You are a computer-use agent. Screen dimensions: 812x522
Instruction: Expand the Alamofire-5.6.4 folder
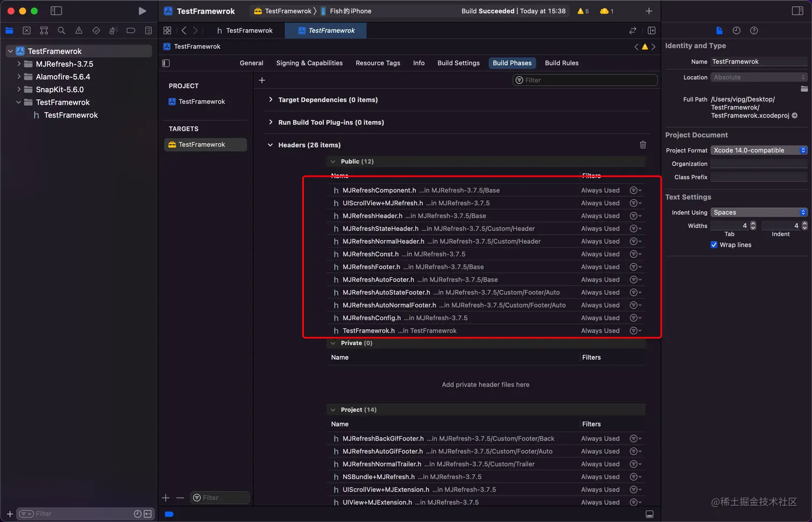(x=19, y=77)
